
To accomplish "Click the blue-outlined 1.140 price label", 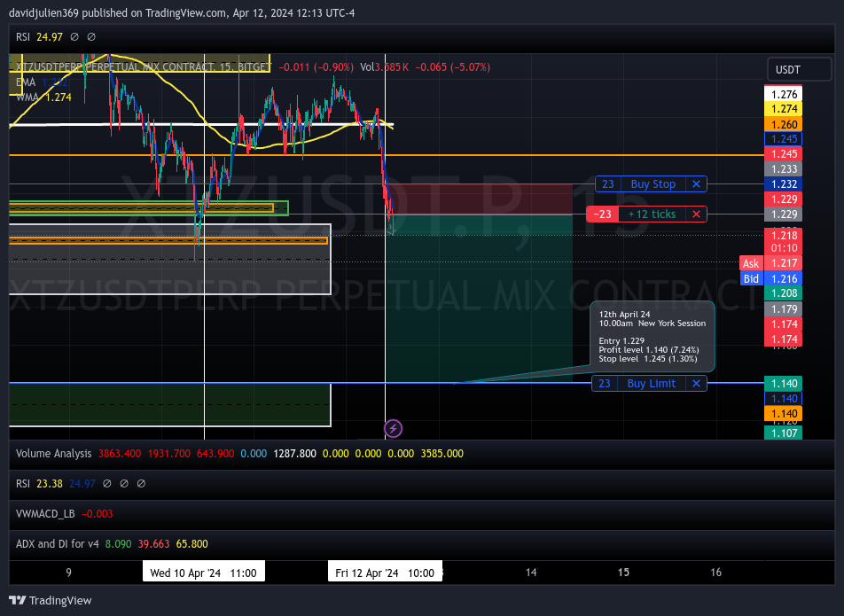I will pyautogui.click(x=784, y=399).
